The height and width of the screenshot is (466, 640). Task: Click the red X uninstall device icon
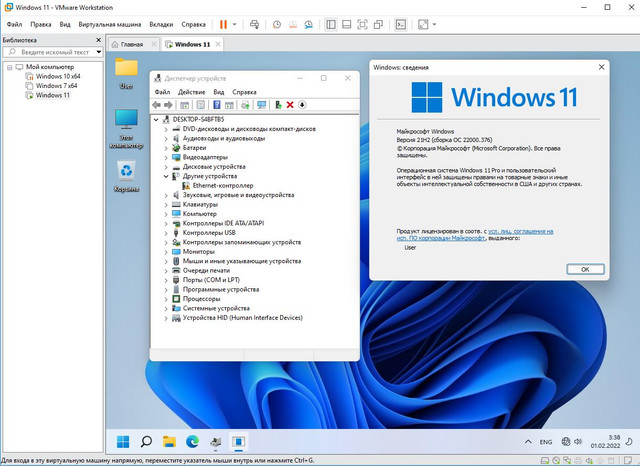[x=290, y=105]
